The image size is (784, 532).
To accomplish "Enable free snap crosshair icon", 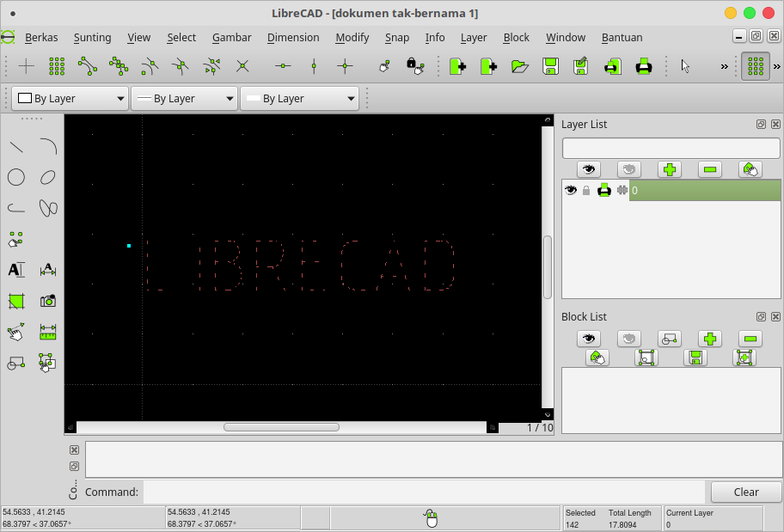I will coord(26,66).
